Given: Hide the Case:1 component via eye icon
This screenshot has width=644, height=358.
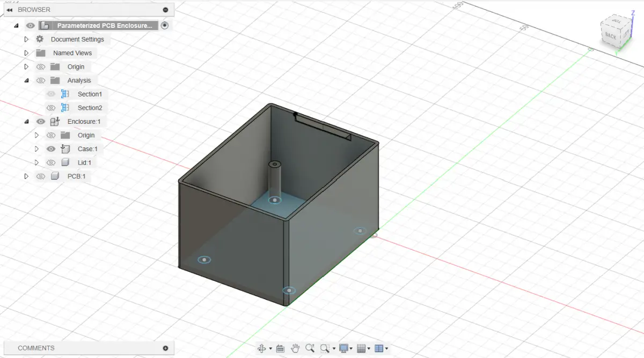Looking at the screenshot, I should coord(51,149).
